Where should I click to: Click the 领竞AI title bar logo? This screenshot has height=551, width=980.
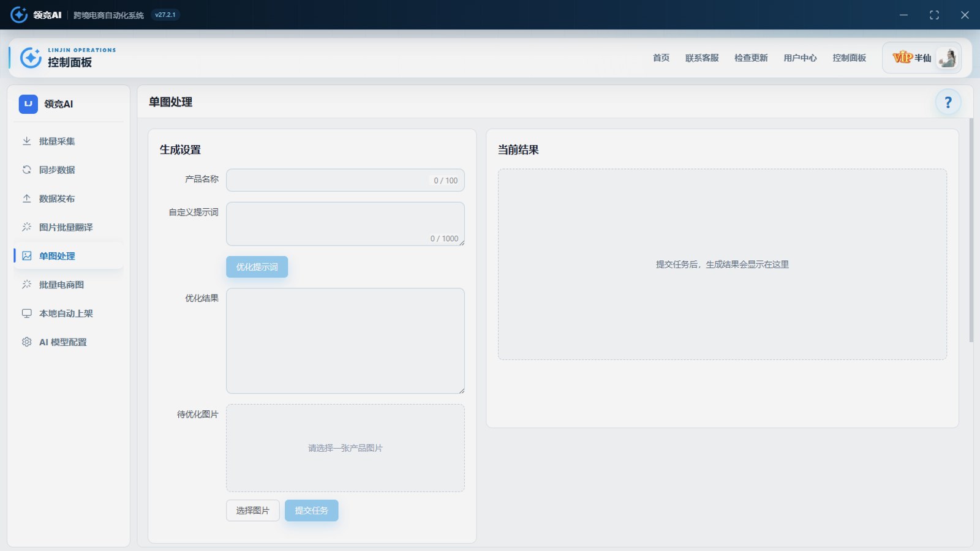[19, 15]
